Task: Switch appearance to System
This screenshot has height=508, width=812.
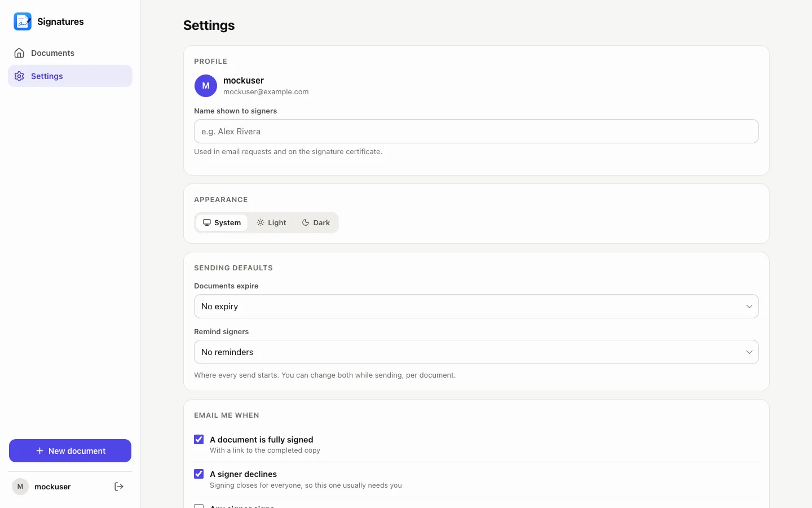Action: pos(222,222)
